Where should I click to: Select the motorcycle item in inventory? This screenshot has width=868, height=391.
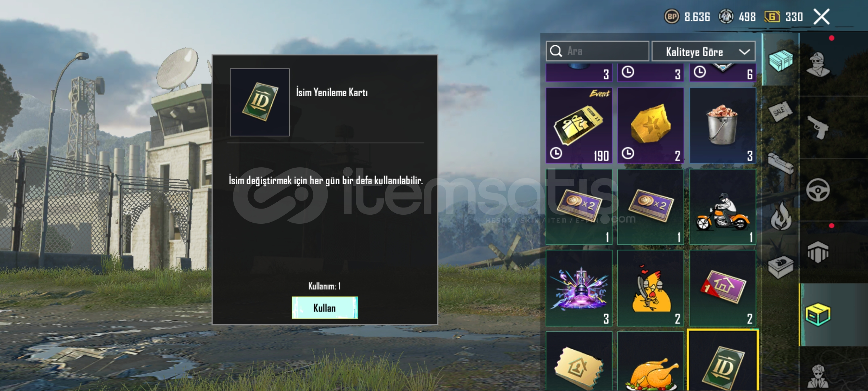(x=723, y=207)
